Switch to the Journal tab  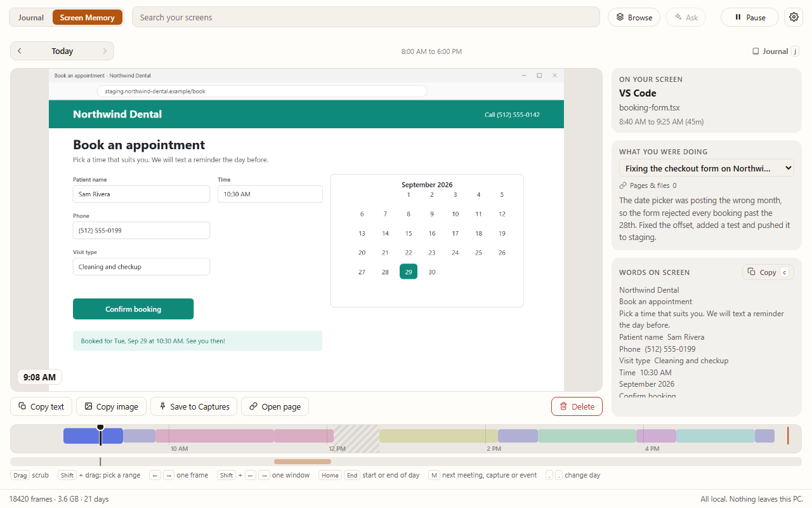pos(31,17)
